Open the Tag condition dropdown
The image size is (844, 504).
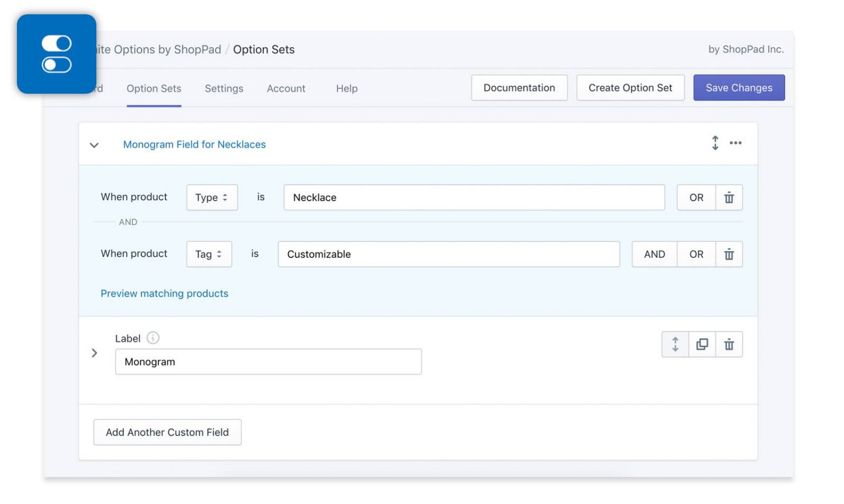click(x=209, y=254)
